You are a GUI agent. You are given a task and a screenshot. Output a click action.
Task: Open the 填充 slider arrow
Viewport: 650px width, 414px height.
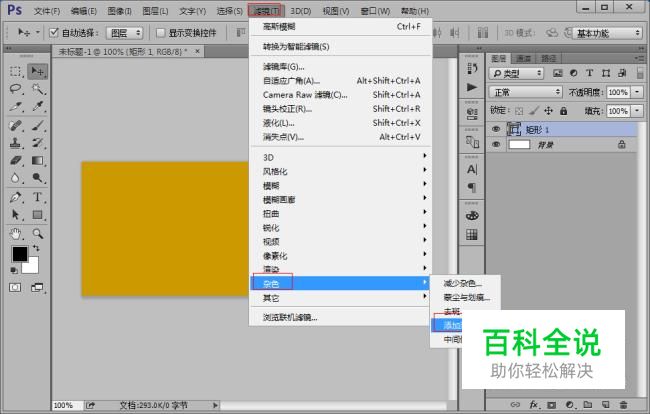637,111
